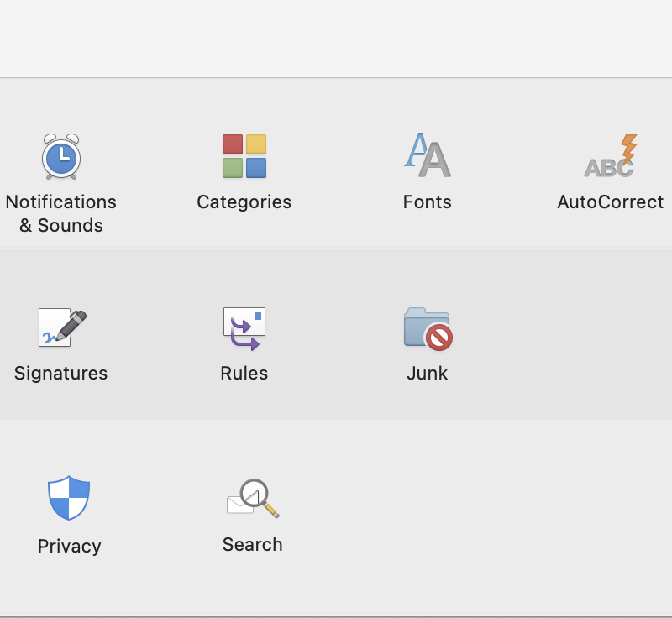This screenshot has width=672, height=618.
Task: Select the "AutoCorrect" text label
Action: pyautogui.click(x=611, y=202)
